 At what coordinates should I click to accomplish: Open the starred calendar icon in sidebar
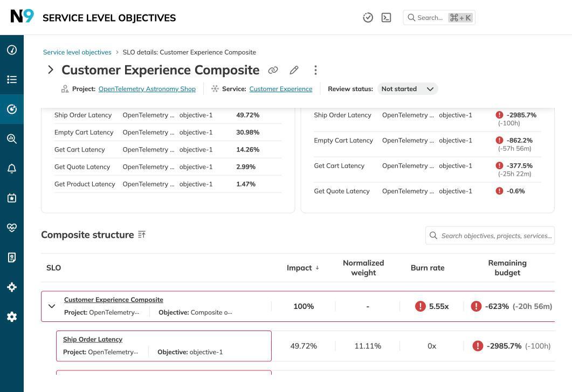[x=11, y=197]
